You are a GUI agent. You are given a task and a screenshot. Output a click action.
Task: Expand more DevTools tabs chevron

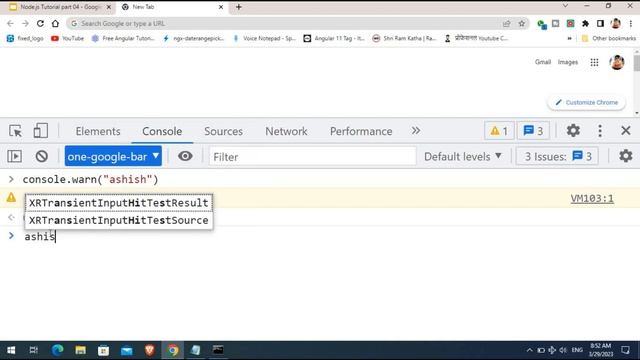pos(416,131)
